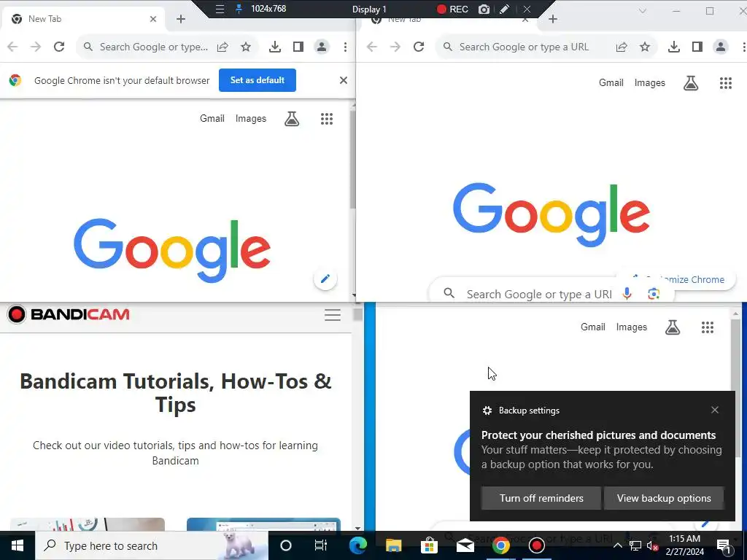Focus address bar in top-left Chrome window
The height and width of the screenshot is (560, 747).
[153, 47]
